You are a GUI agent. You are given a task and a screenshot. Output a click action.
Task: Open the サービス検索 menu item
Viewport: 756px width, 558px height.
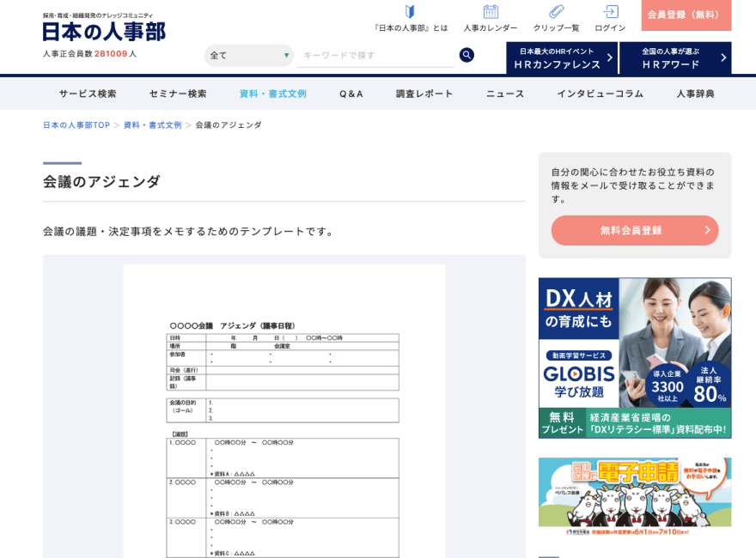(88, 94)
